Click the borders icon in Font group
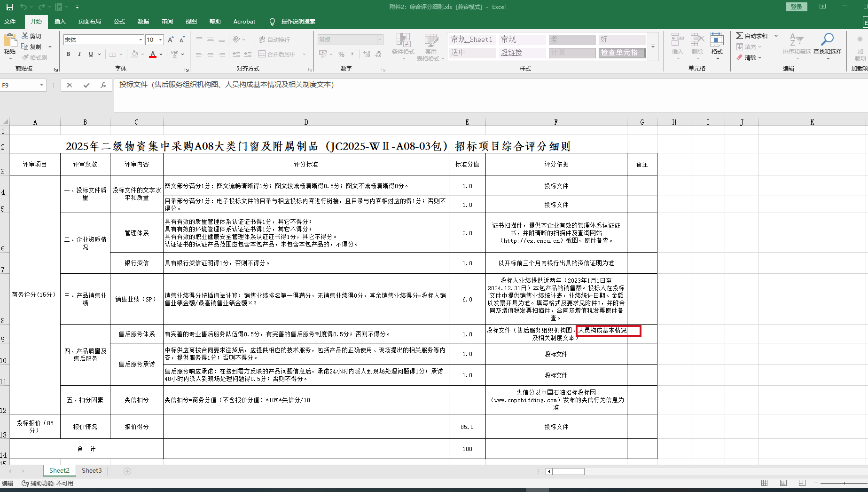The image size is (868, 492). (113, 55)
